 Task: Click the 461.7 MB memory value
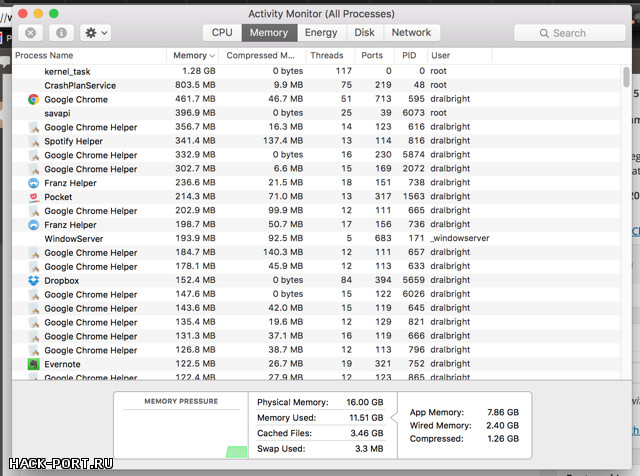point(195,99)
